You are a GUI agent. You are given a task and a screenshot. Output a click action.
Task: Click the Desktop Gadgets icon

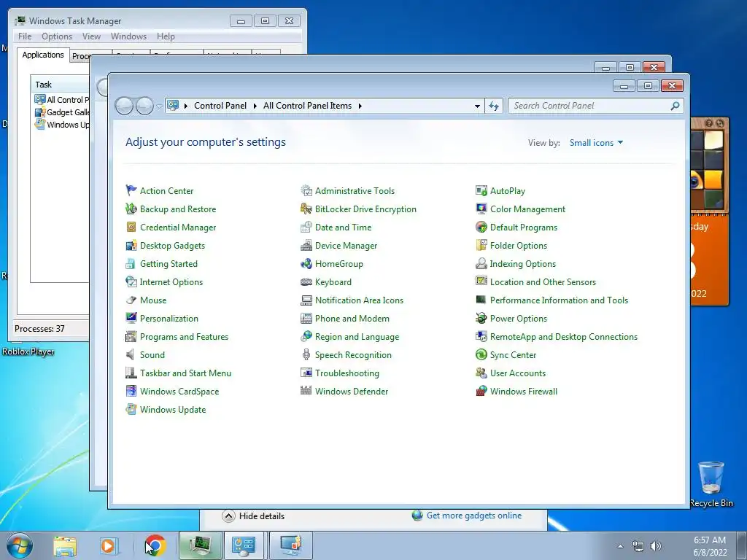[x=131, y=245]
